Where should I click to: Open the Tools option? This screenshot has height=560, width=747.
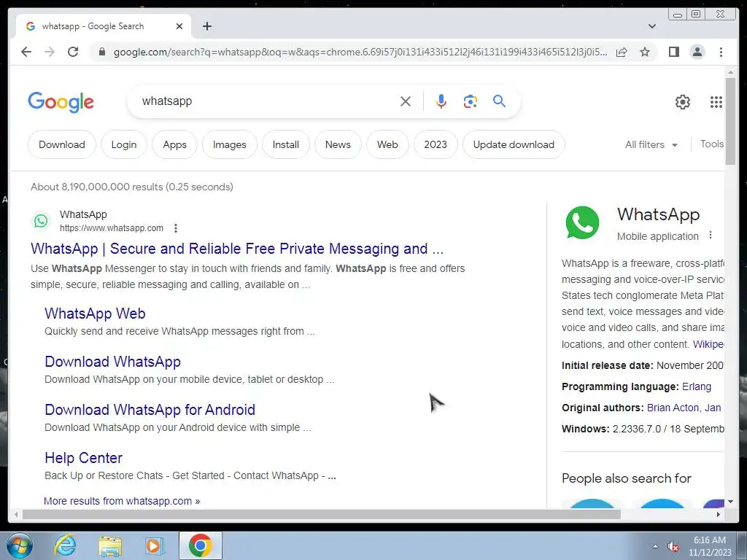point(712,144)
